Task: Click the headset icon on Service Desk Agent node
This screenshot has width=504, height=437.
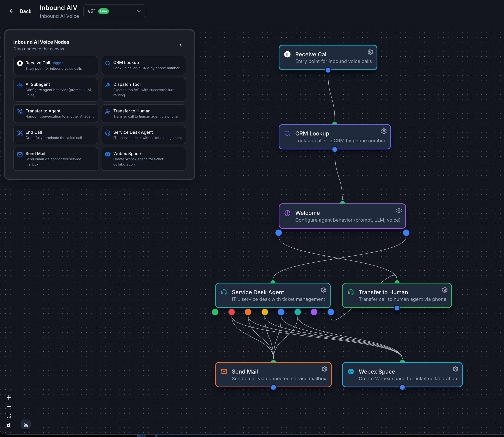Action: (x=224, y=292)
